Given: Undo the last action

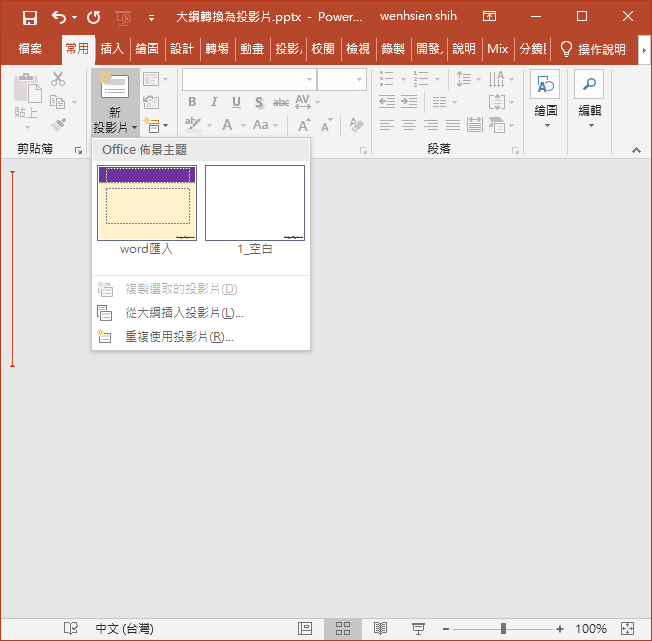Looking at the screenshot, I should (59, 17).
